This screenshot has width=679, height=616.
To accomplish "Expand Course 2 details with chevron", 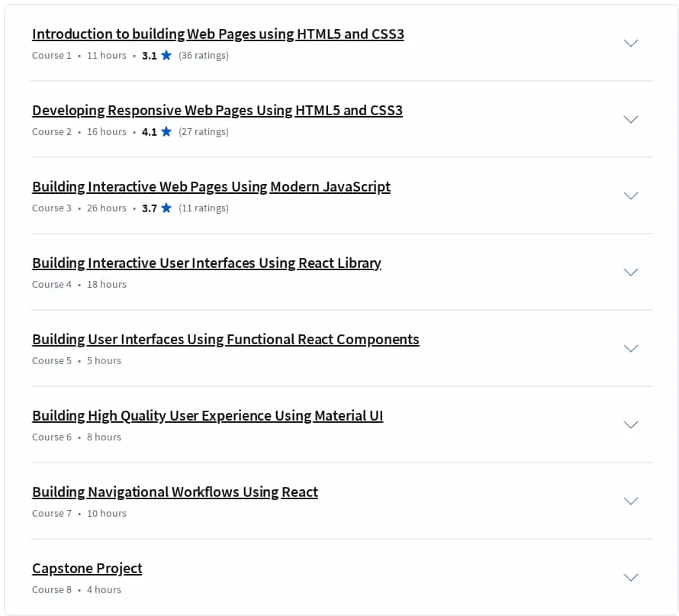I will (x=630, y=119).
